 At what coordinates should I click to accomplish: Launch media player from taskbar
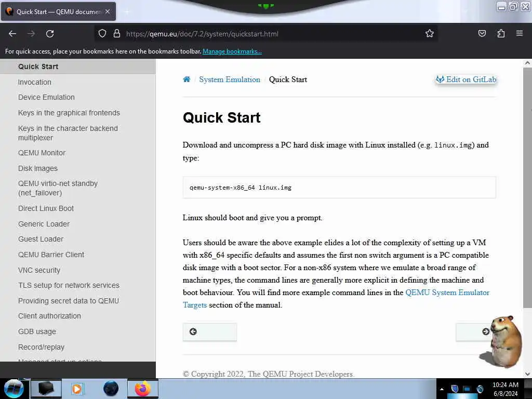[x=77, y=389]
